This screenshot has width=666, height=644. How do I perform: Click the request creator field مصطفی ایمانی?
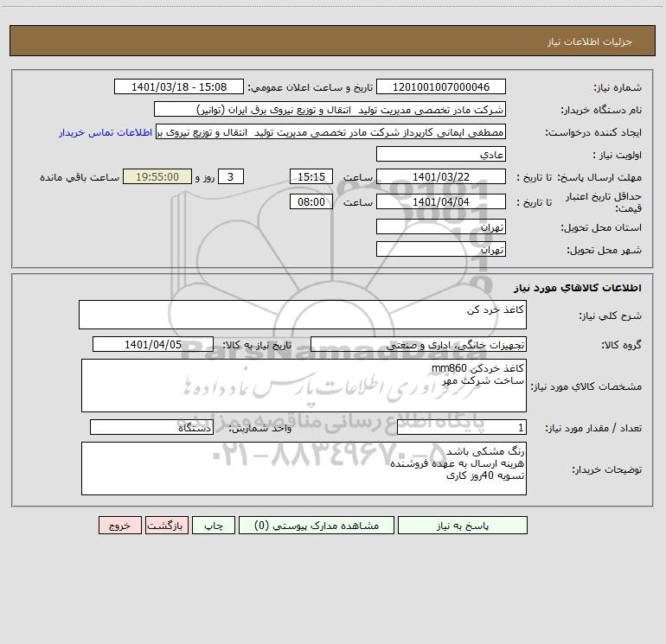(331, 131)
